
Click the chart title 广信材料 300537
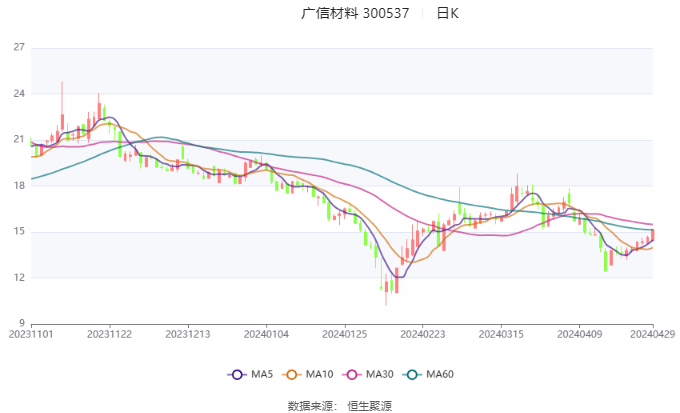355,13
